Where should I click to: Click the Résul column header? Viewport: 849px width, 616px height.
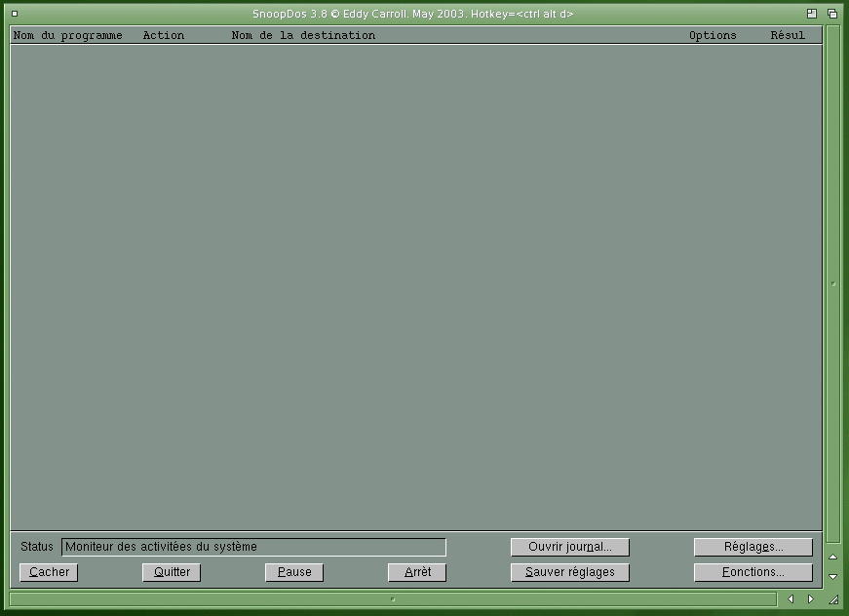(788, 36)
